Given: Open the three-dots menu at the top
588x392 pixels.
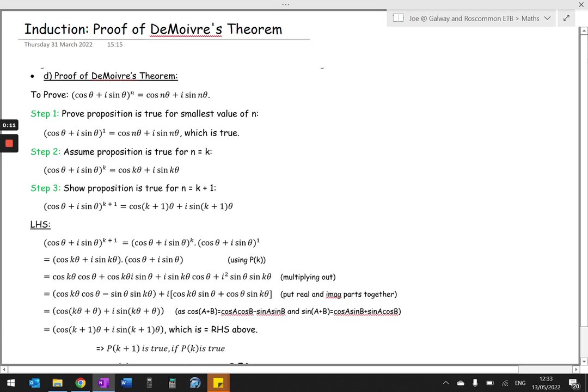Looking at the screenshot, I should (285, 4).
